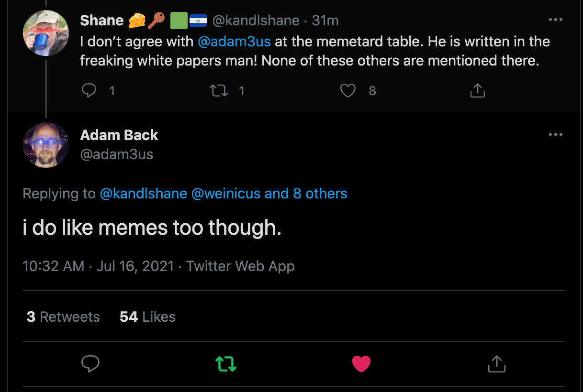
Task: Undo retweet of Adam Back's tweet
Action: click(x=226, y=364)
